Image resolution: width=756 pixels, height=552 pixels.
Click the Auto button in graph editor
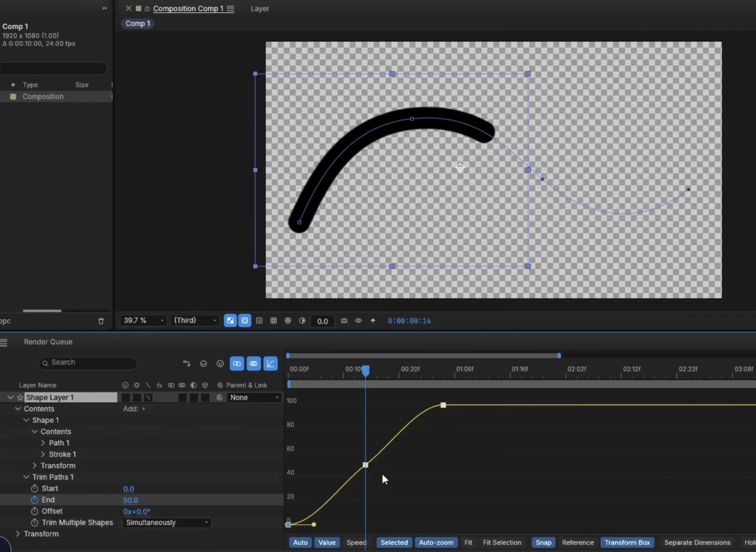pyautogui.click(x=300, y=542)
